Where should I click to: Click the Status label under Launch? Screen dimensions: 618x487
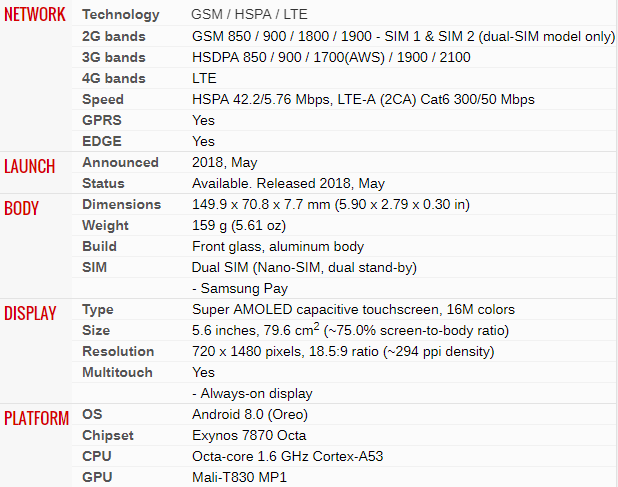[103, 183]
